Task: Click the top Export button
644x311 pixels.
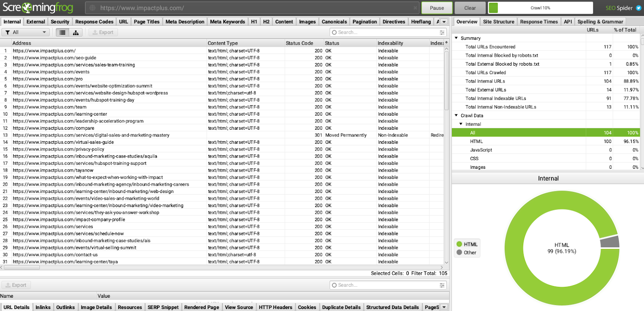Action: click(x=103, y=32)
